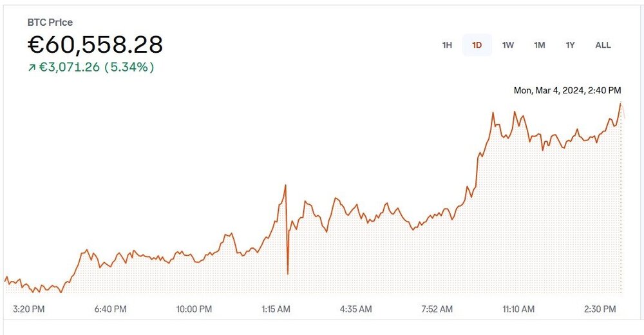Click the 11:10 AM axis label
The height and width of the screenshot is (335, 644).
click(x=518, y=309)
